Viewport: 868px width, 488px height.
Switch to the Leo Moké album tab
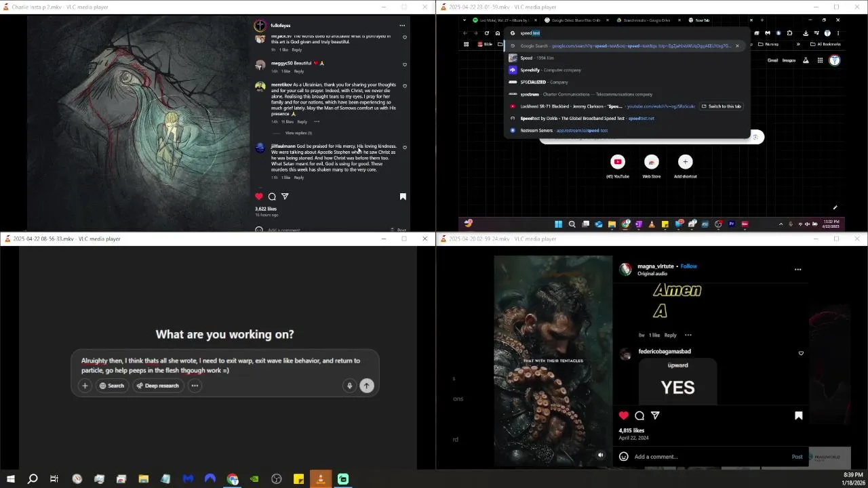pos(504,20)
